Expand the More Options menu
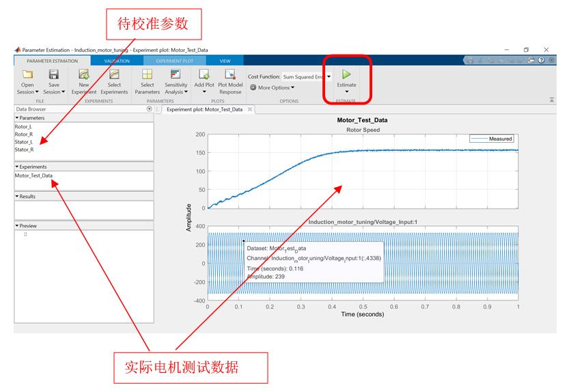The image size is (571, 392). (x=273, y=87)
